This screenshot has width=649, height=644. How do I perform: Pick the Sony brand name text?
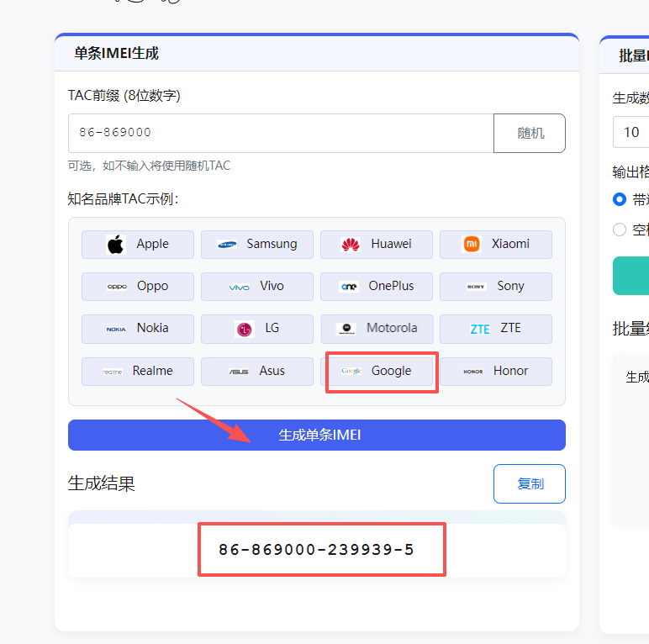[510, 287]
